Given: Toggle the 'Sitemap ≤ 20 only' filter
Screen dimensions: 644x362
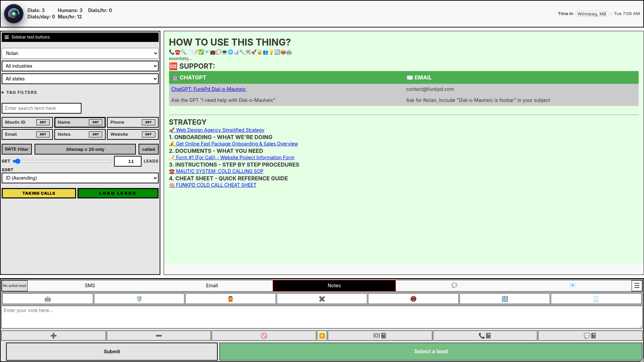Looking at the screenshot, I should point(85,149).
